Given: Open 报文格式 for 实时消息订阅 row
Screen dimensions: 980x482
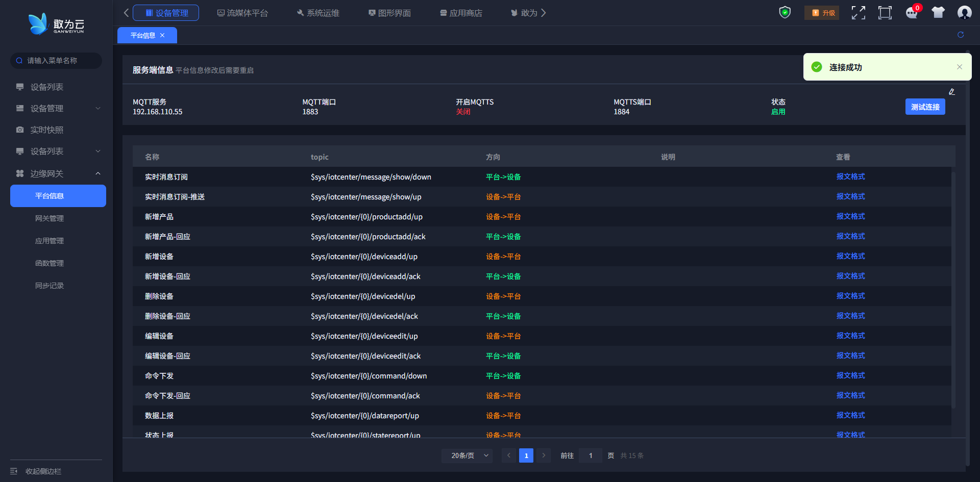Looking at the screenshot, I should [x=850, y=176].
